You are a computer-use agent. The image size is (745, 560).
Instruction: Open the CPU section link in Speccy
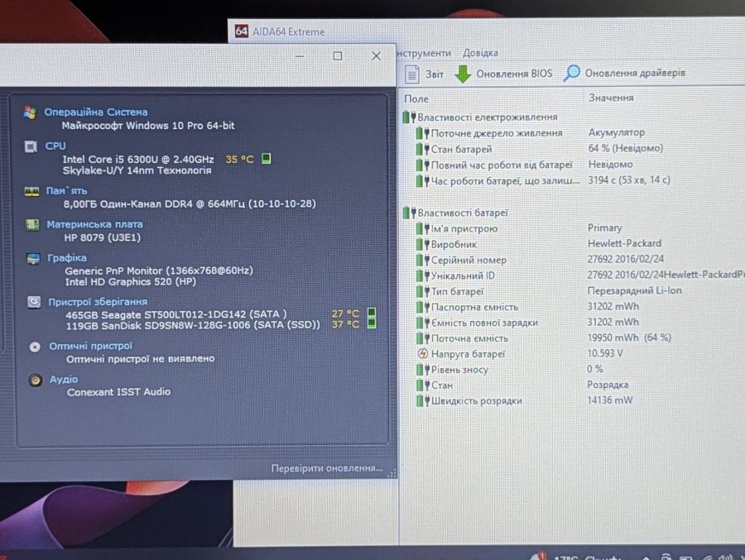[55, 146]
